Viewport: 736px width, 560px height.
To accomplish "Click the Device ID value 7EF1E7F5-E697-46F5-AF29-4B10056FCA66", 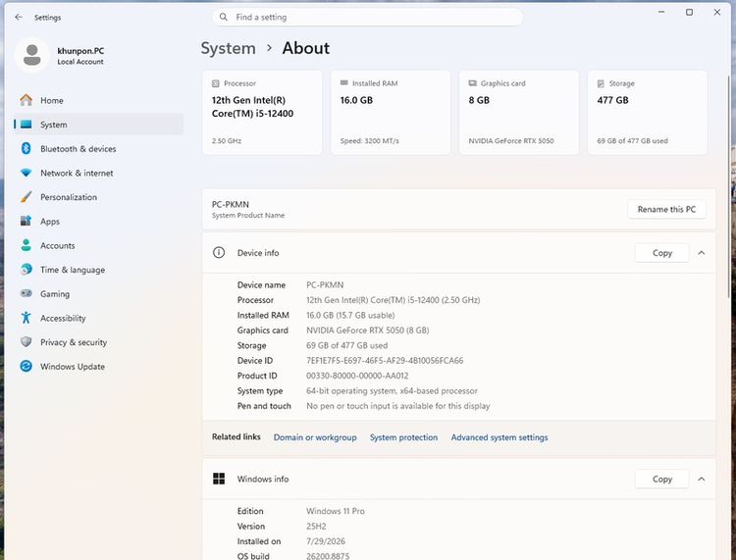I will click(385, 360).
